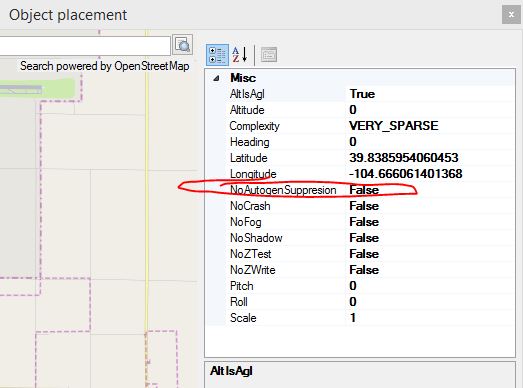Image resolution: width=523 pixels, height=388 pixels.
Task: Click the Altitude value 0
Action: tap(353, 110)
